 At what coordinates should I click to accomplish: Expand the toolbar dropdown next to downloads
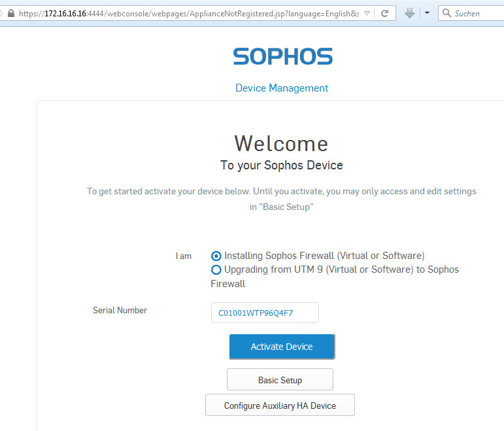pyautogui.click(x=427, y=13)
